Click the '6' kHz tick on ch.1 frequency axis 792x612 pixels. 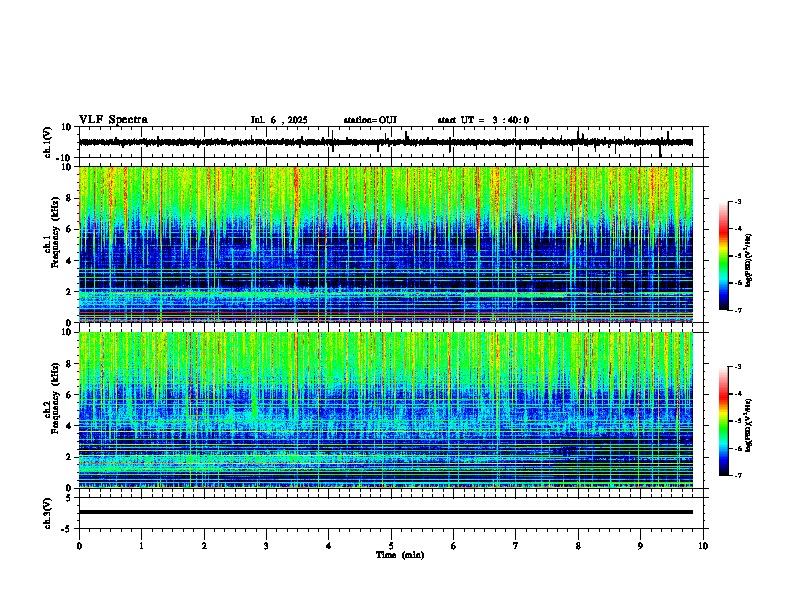(x=69, y=229)
